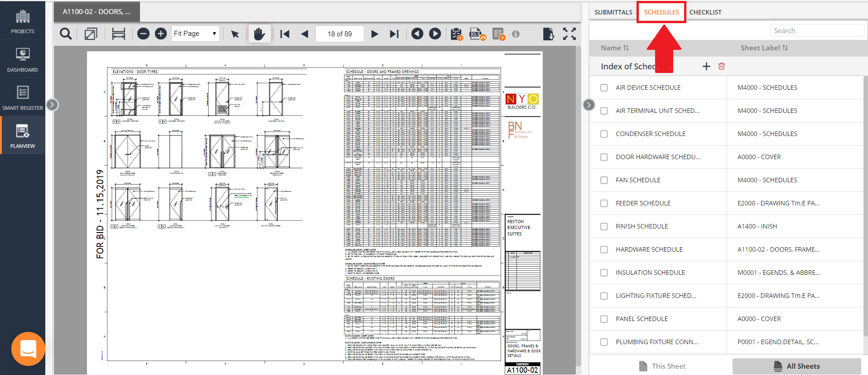This screenshot has width=868, height=375.
Task: Add a new schedule with the plus icon
Action: click(x=706, y=66)
